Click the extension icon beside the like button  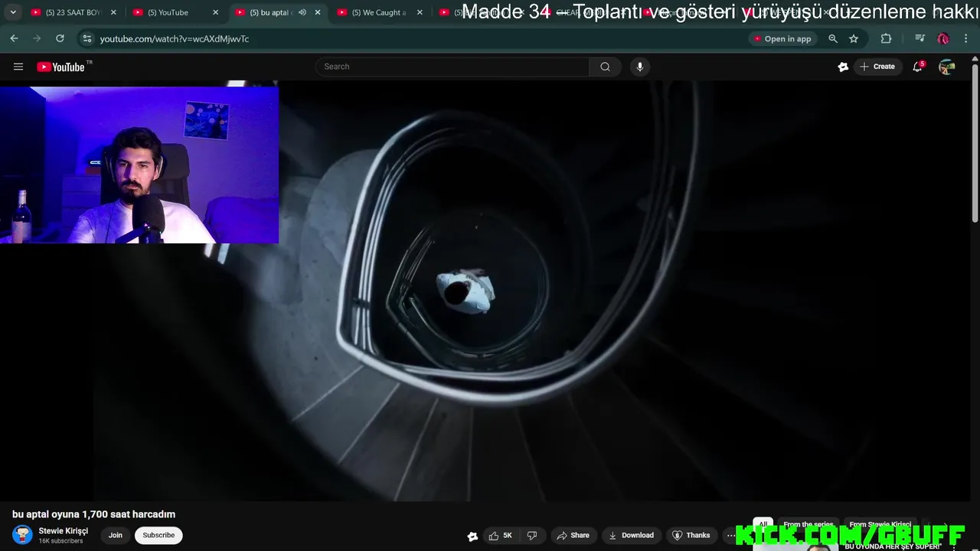(x=472, y=536)
